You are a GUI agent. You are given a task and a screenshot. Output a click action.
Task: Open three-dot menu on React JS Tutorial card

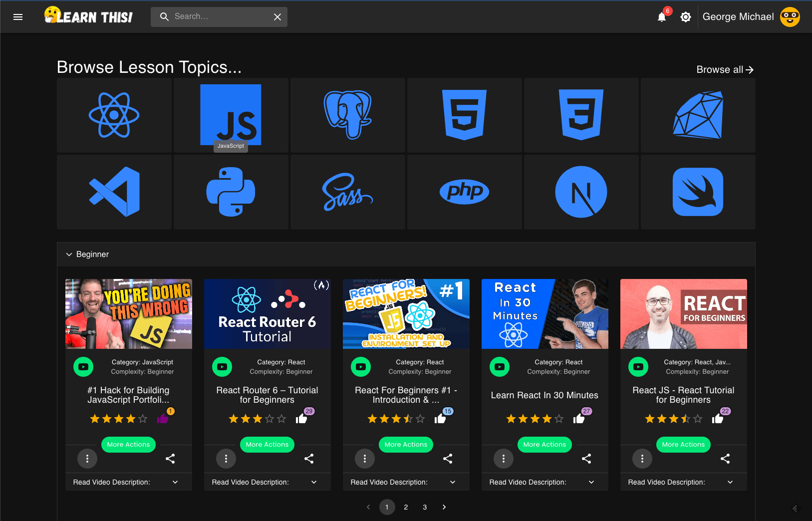pos(642,459)
